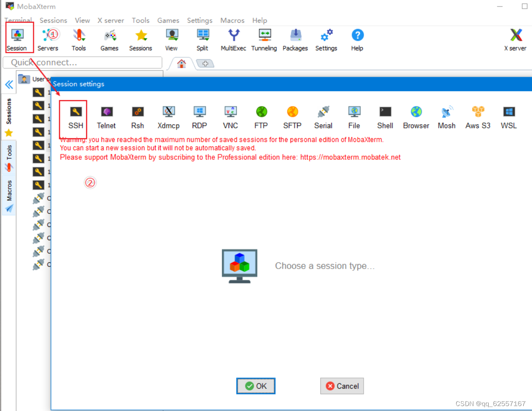Select Browser session type
The image size is (532, 411).
[x=416, y=118]
